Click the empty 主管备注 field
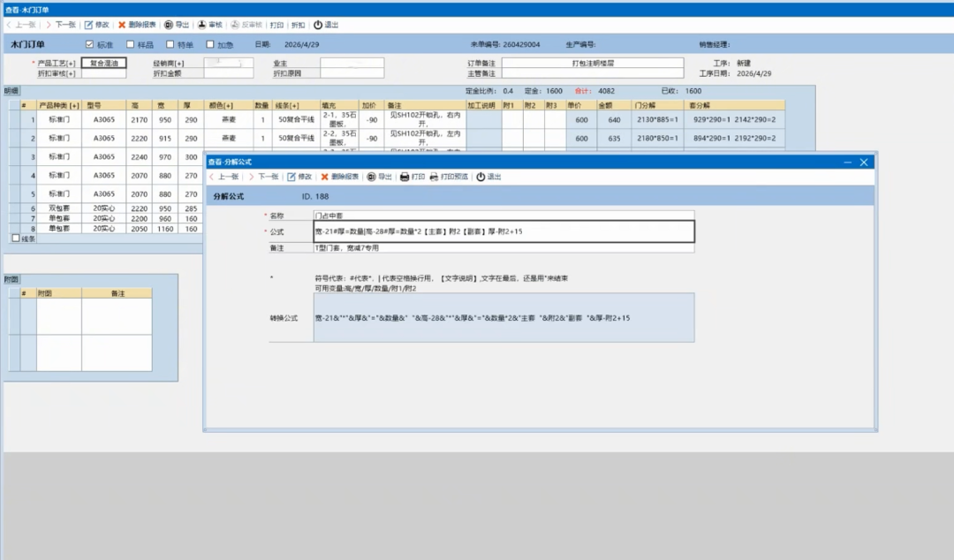The image size is (954, 560). coord(593,73)
